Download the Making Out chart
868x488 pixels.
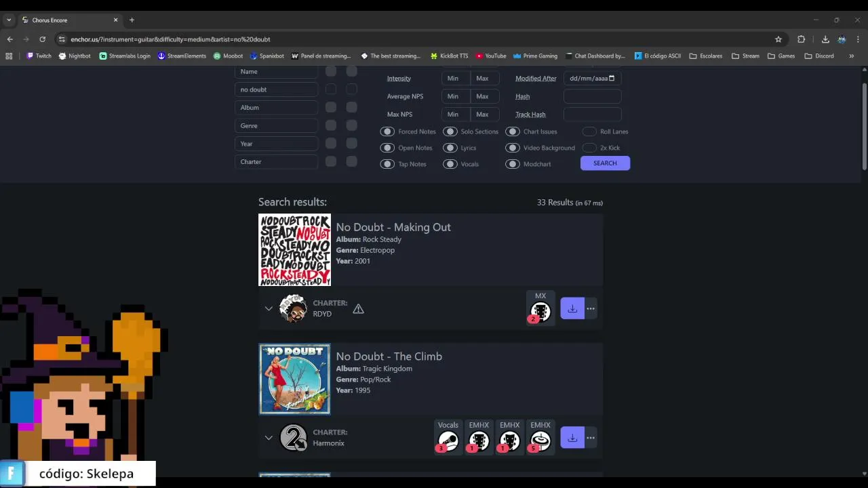click(x=572, y=308)
